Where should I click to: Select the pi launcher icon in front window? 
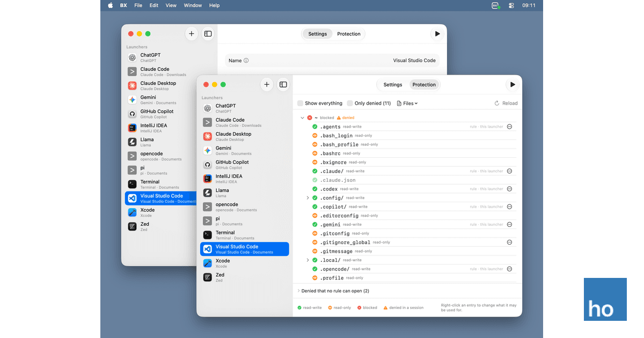(x=207, y=221)
